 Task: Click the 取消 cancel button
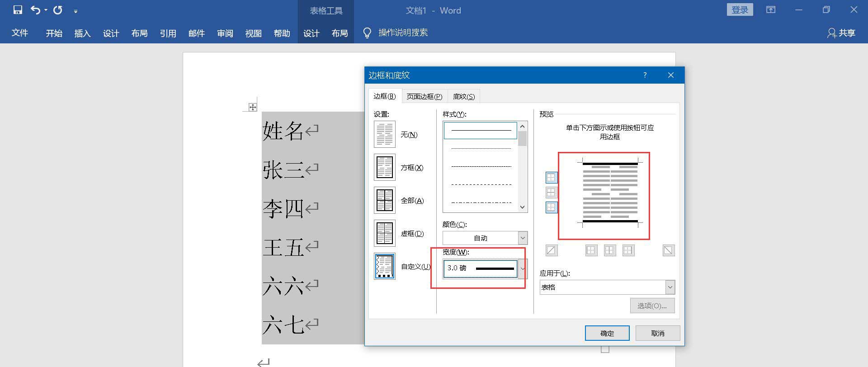(658, 333)
